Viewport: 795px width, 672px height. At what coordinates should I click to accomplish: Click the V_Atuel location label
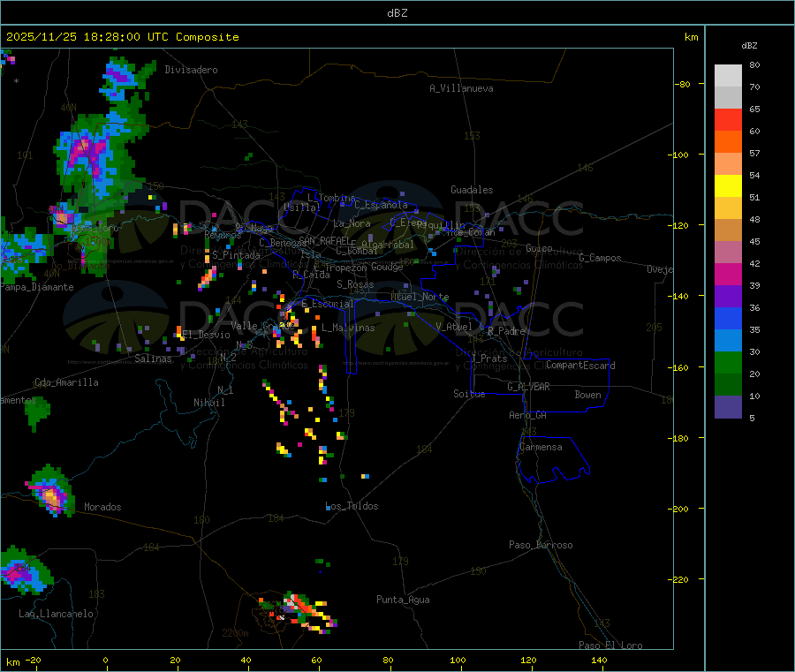click(454, 327)
